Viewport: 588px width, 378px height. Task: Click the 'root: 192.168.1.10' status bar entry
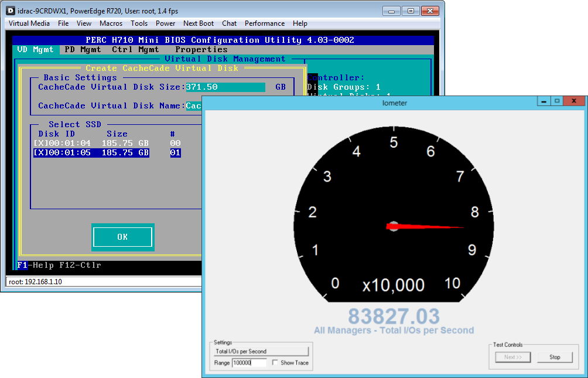click(x=36, y=281)
